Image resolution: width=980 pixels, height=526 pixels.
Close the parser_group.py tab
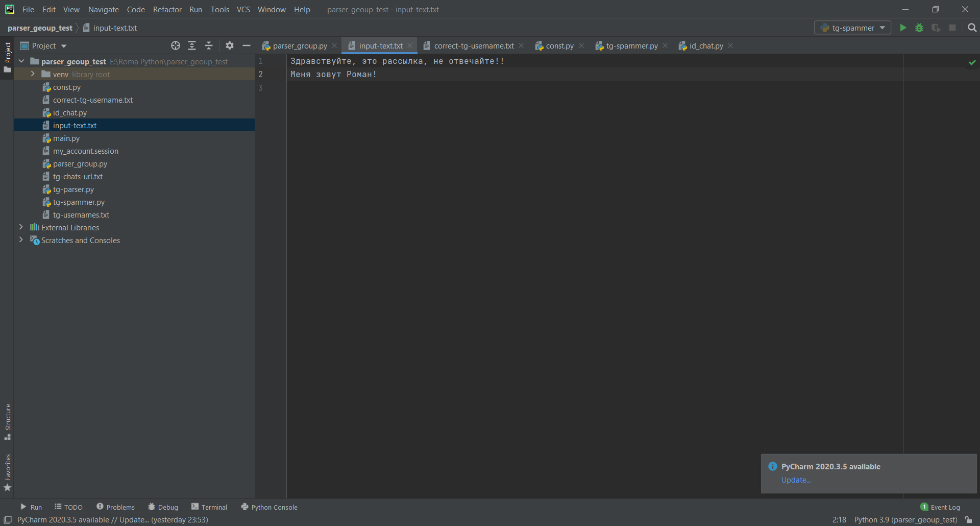point(334,45)
